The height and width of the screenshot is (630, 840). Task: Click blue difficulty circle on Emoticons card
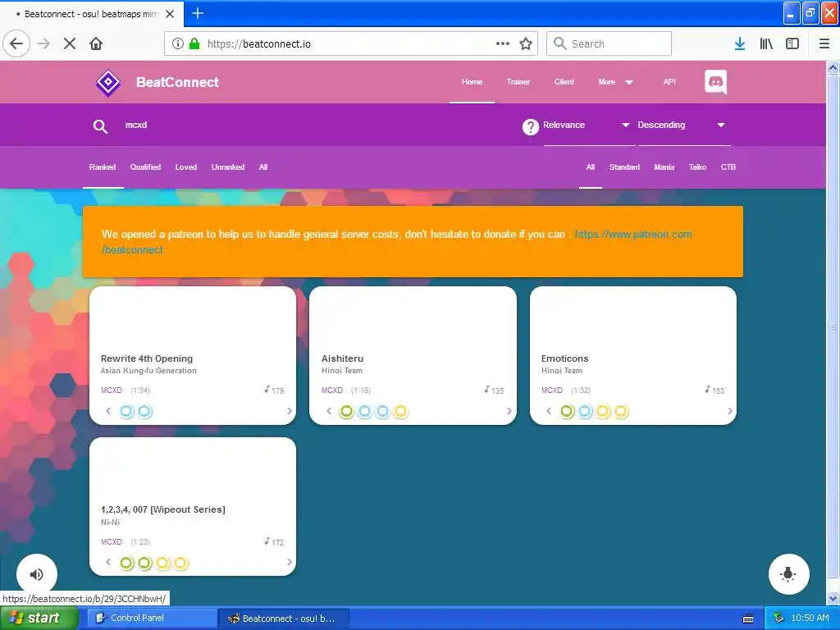[585, 412]
